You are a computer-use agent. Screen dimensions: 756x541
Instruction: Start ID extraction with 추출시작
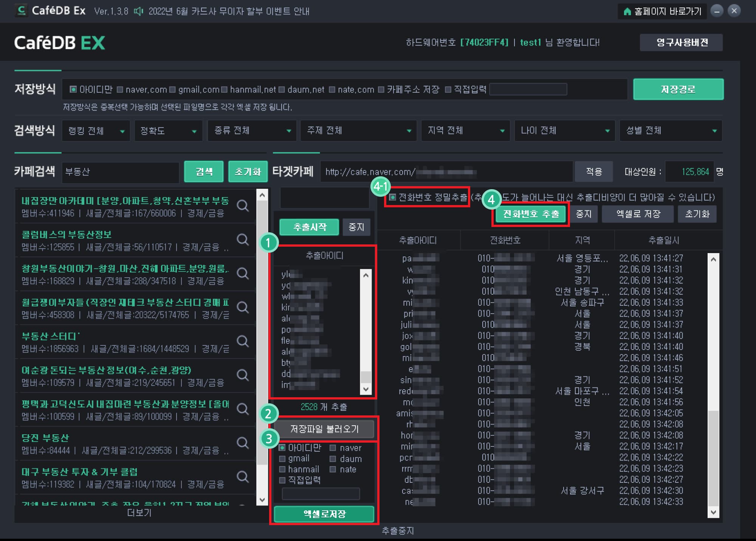point(310,227)
